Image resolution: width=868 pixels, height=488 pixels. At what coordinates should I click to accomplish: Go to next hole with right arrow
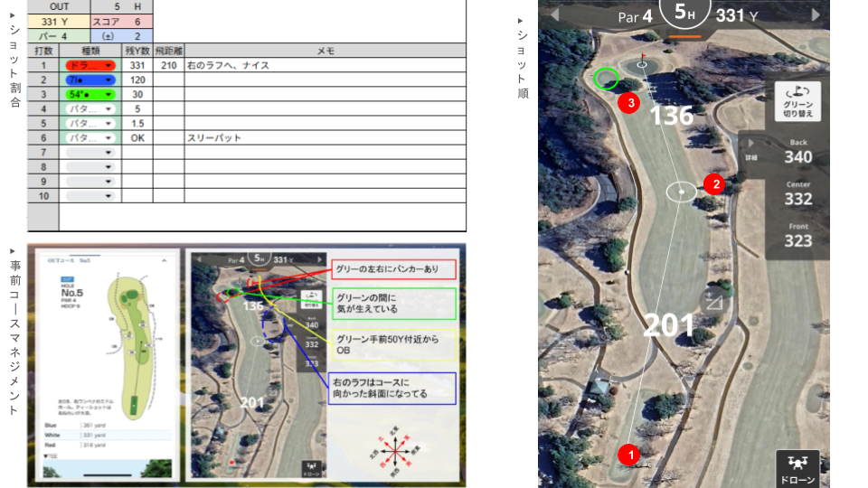click(x=816, y=15)
